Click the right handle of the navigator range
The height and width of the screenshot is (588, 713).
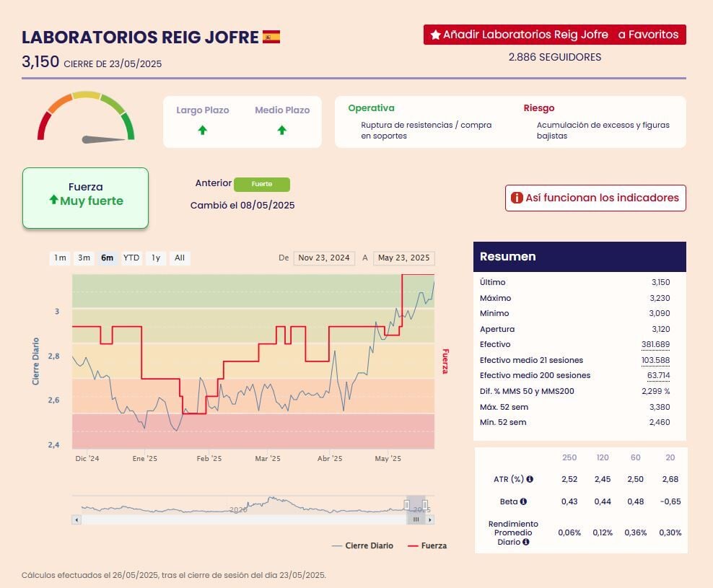(425, 505)
